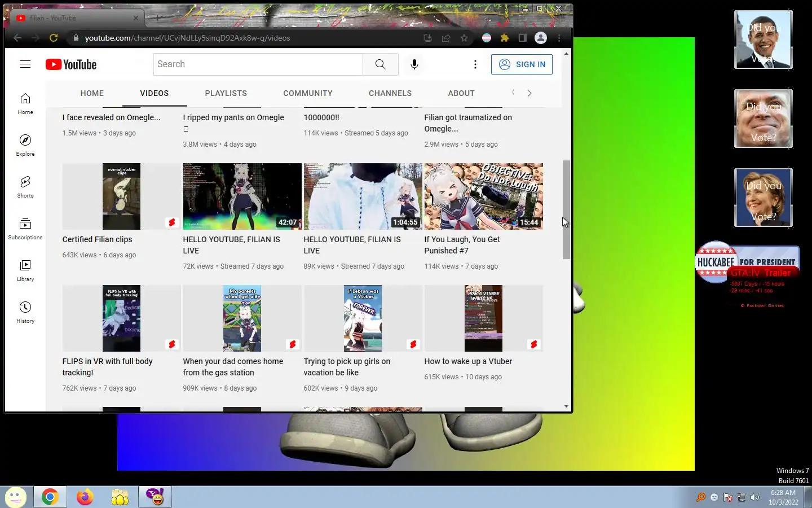
Task: Activate voice search microphone
Action: (414, 64)
